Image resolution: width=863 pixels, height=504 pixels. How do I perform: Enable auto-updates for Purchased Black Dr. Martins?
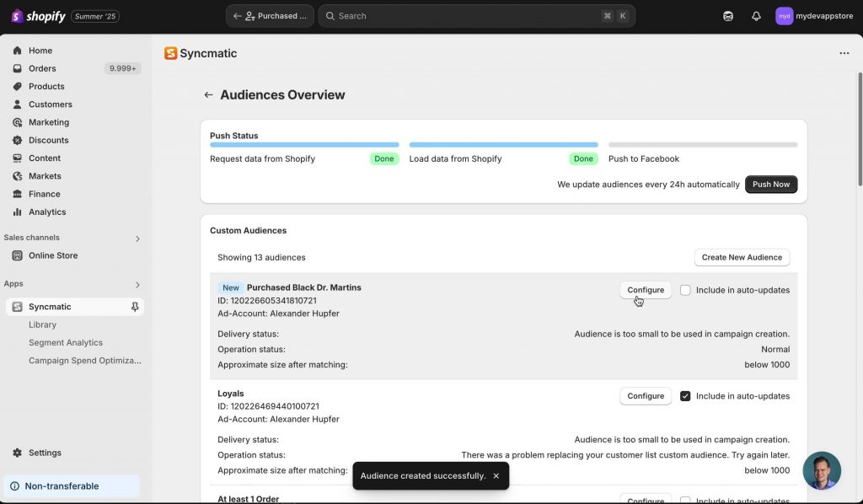pyautogui.click(x=685, y=290)
